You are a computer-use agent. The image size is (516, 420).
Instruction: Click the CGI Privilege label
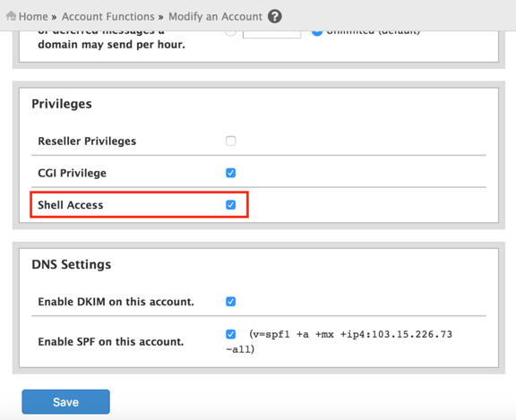72,173
